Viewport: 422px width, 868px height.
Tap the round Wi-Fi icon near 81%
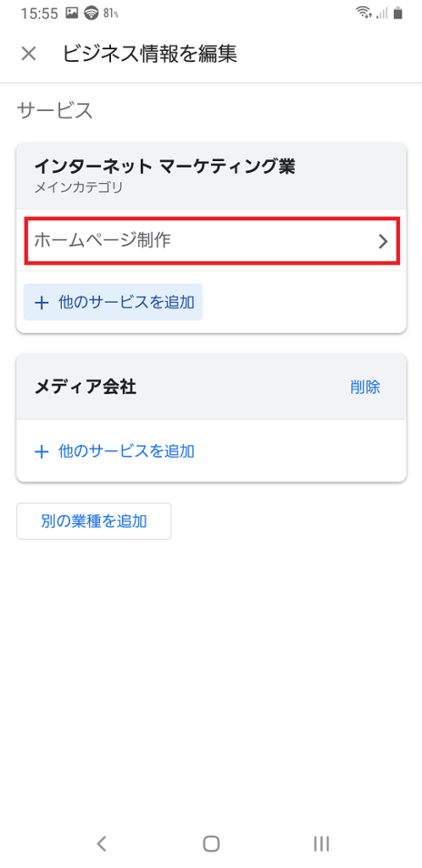tap(91, 14)
